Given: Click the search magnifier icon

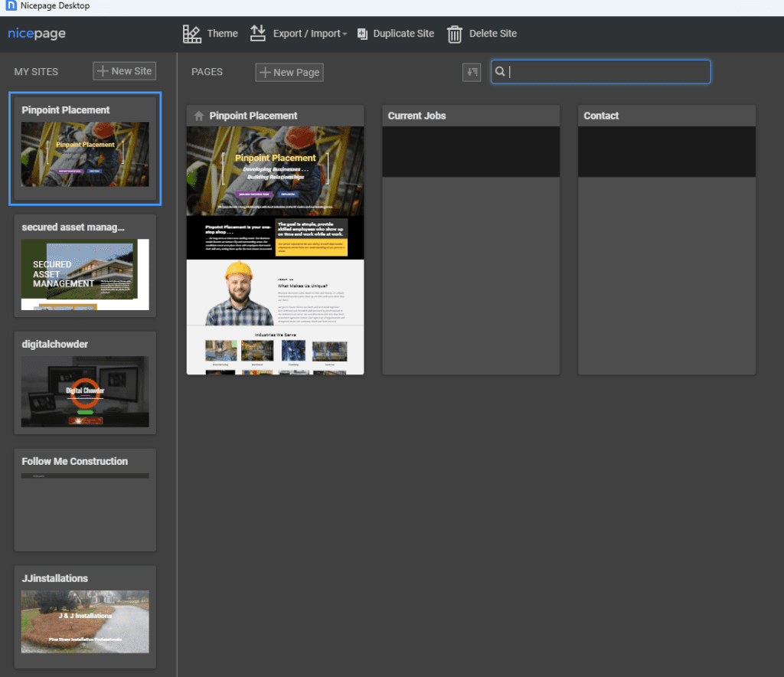Looking at the screenshot, I should (x=500, y=71).
